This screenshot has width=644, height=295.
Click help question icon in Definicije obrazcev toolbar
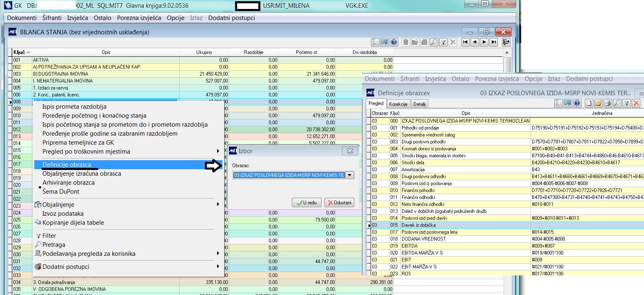577,103
